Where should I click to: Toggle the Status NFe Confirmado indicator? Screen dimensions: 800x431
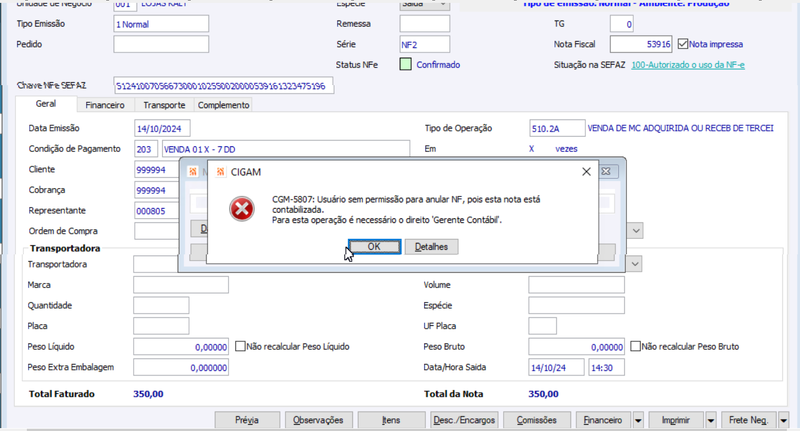pos(406,65)
